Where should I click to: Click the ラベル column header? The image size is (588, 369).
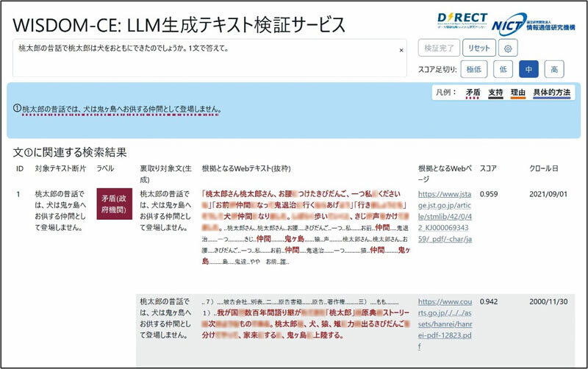(105, 169)
